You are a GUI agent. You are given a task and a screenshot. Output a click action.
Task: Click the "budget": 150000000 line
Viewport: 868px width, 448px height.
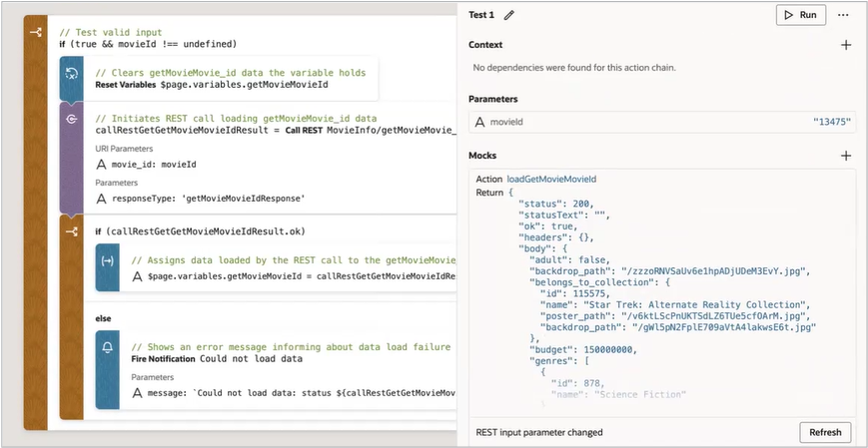583,349
